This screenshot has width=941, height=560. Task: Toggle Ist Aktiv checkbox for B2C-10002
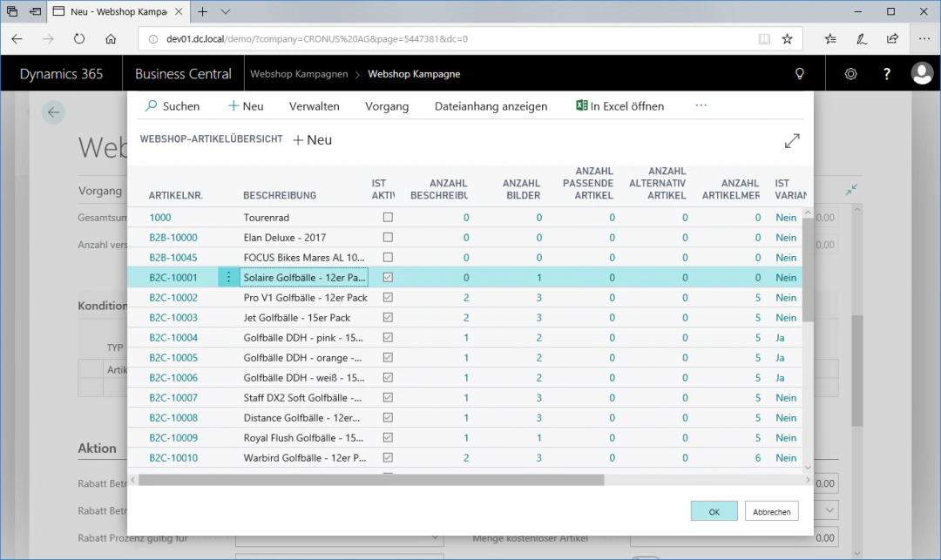tap(388, 297)
